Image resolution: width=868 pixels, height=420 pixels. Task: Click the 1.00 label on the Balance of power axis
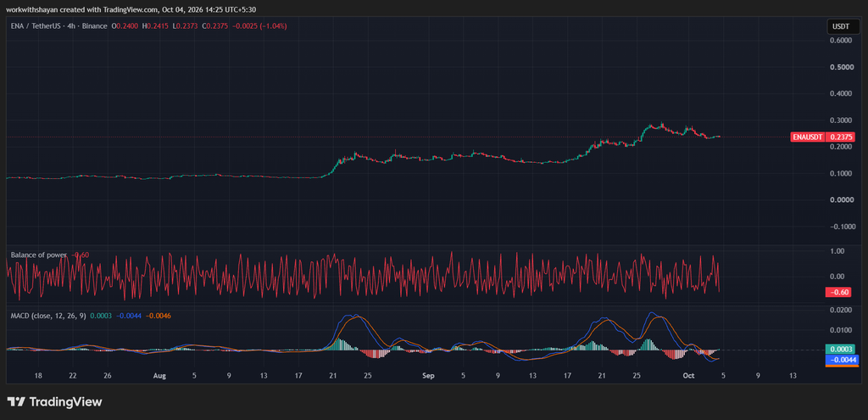[x=837, y=251]
